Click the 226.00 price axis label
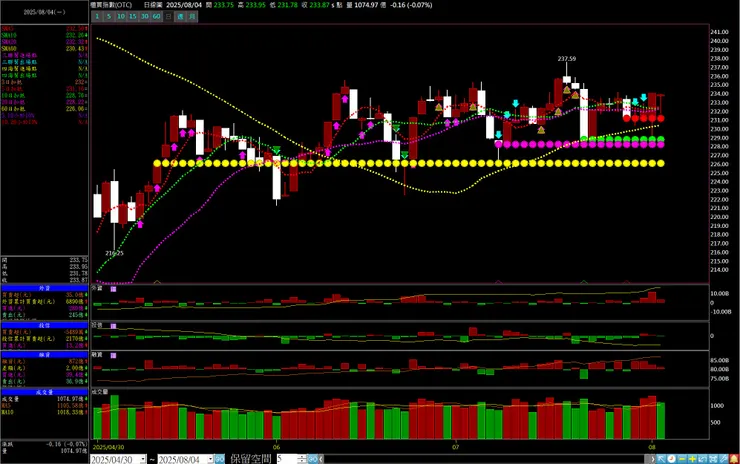The height and width of the screenshot is (464, 740). pyautogui.click(x=720, y=164)
